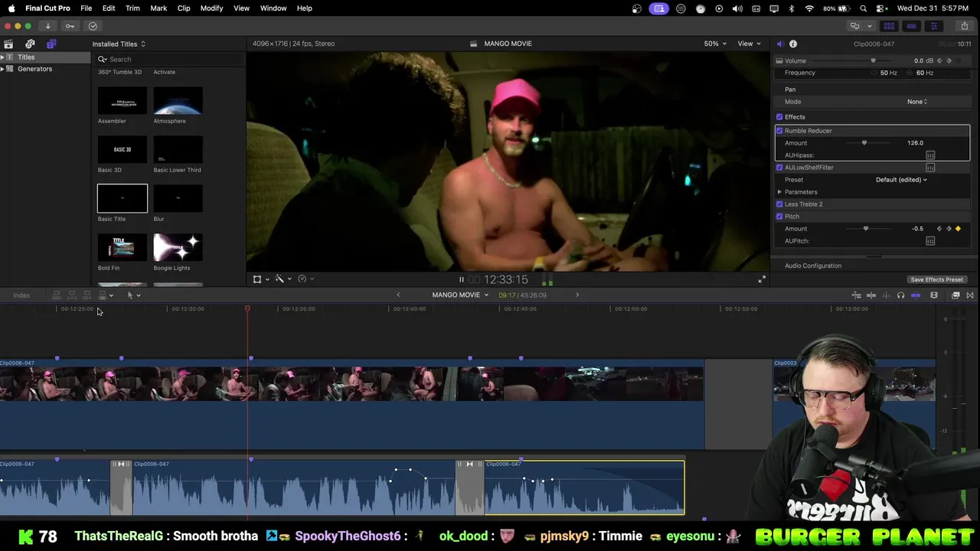Toggle skimming in the timeline
980x551 pixels.
[871, 295]
